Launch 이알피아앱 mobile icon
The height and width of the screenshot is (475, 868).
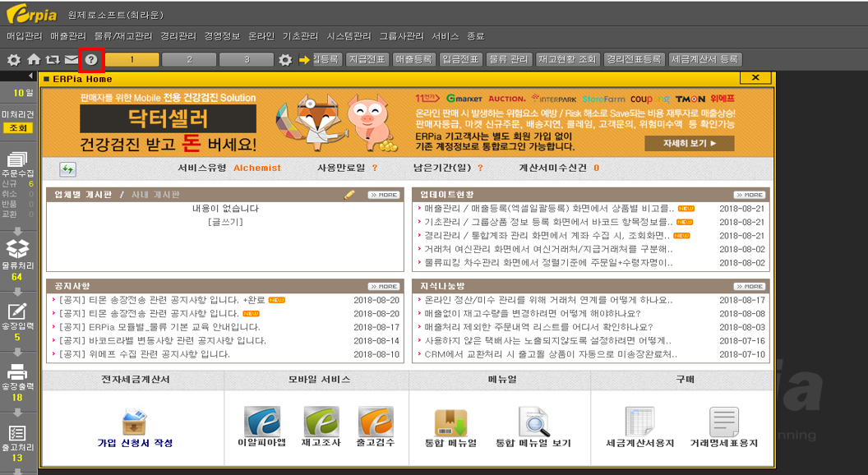click(x=262, y=422)
